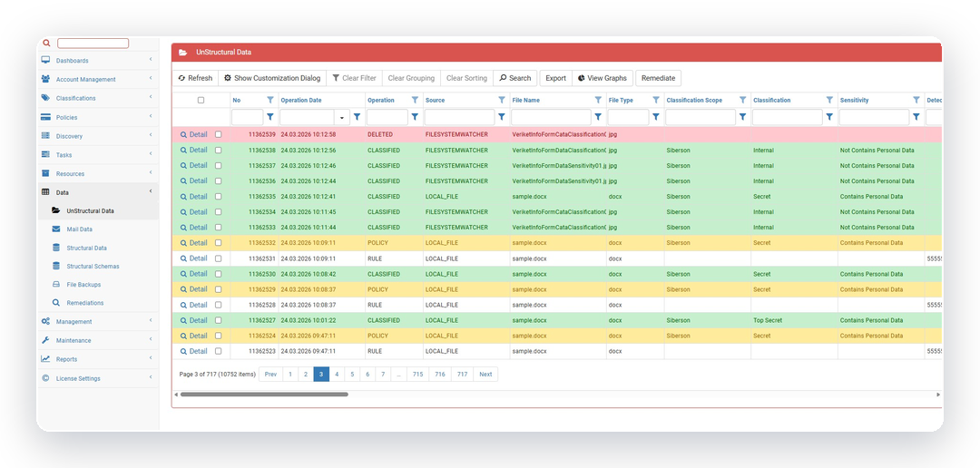Click the Remediate button
980x468 pixels.
click(x=658, y=78)
